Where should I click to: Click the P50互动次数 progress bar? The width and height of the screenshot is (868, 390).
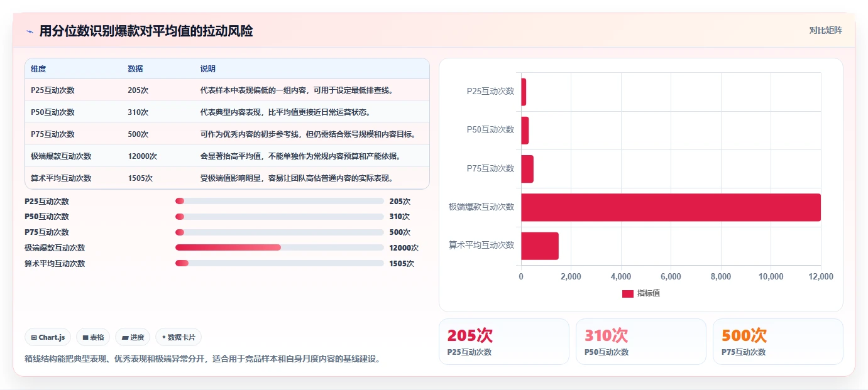(279, 217)
